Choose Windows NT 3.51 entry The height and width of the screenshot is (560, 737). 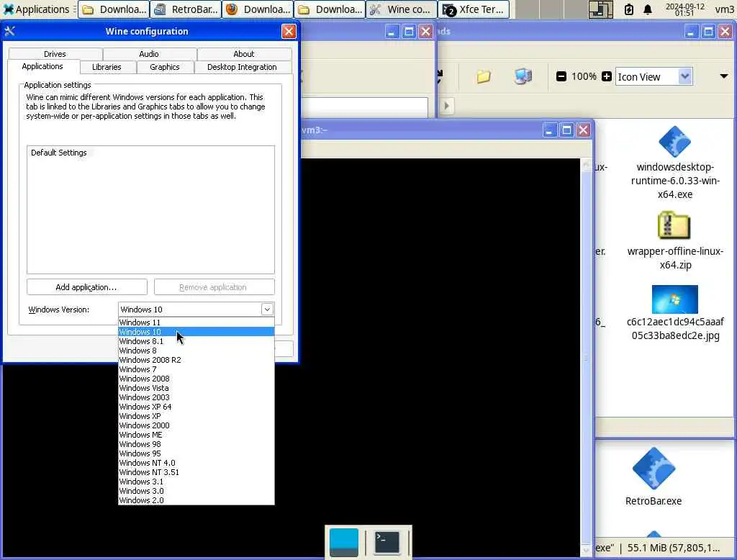[196, 472]
